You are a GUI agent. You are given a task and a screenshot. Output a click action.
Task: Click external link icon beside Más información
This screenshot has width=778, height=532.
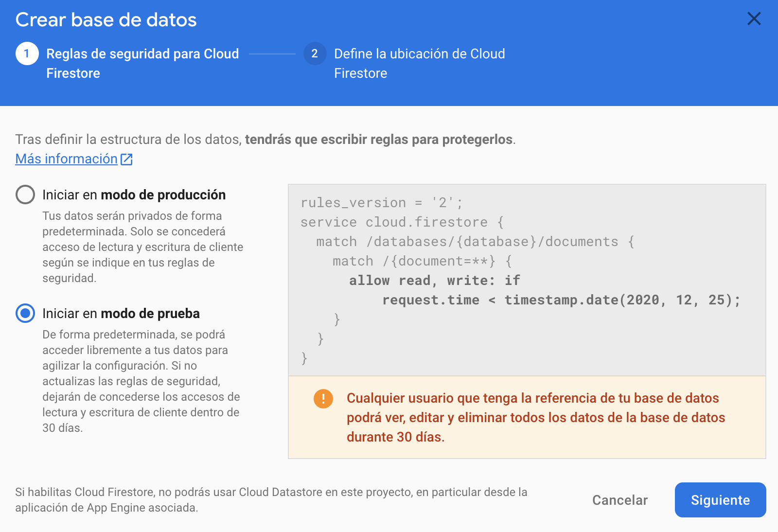(x=126, y=160)
